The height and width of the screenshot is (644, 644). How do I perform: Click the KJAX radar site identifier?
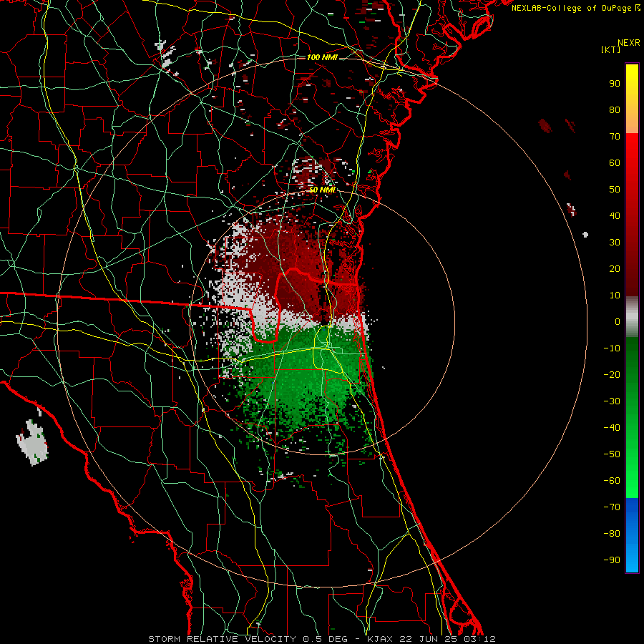click(381, 639)
